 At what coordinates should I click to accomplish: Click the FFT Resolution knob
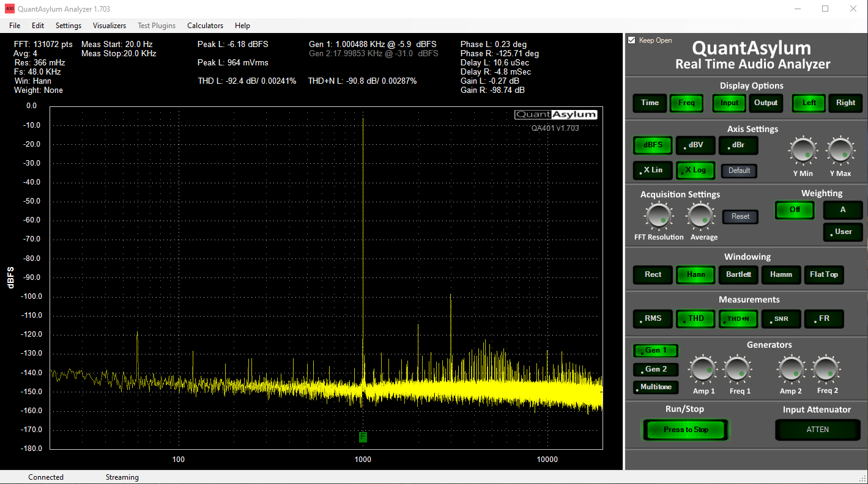coord(658,216)
